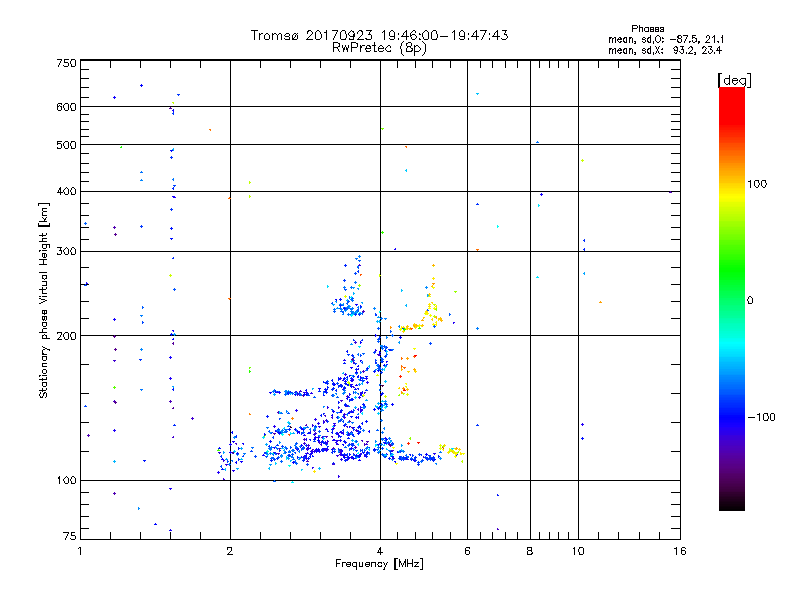The height and width of the screenshot is (600, 800).
Task: Click the 'Phases' heading label
Action: pos(647,29)
